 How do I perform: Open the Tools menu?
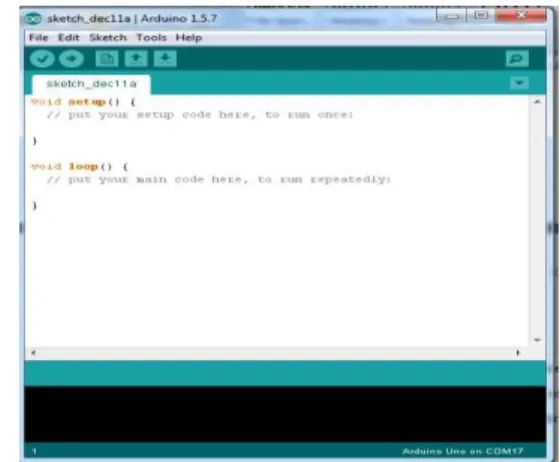tap(151, 37)
